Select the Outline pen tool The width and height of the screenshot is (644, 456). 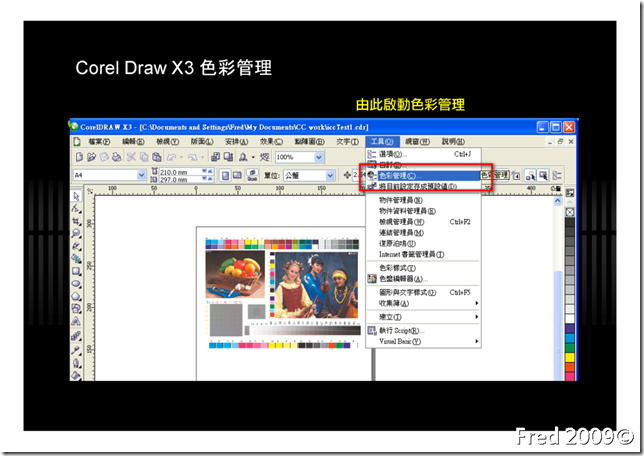coord(76,363)
